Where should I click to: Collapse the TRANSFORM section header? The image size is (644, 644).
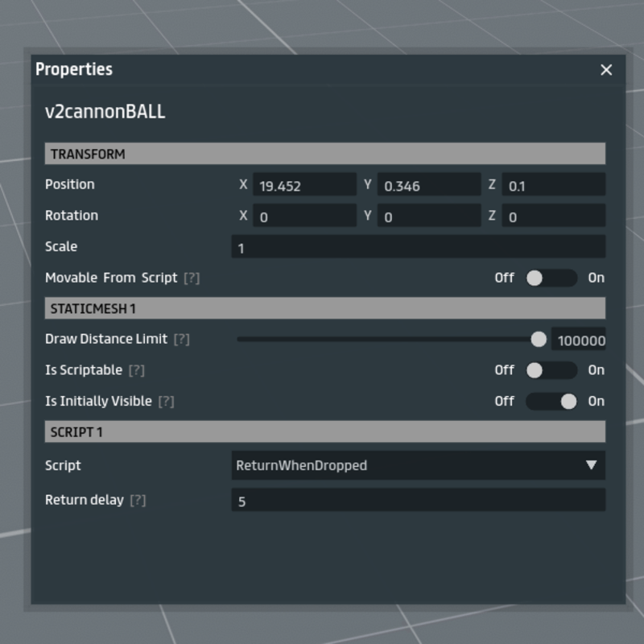click(x=324, y=154)
